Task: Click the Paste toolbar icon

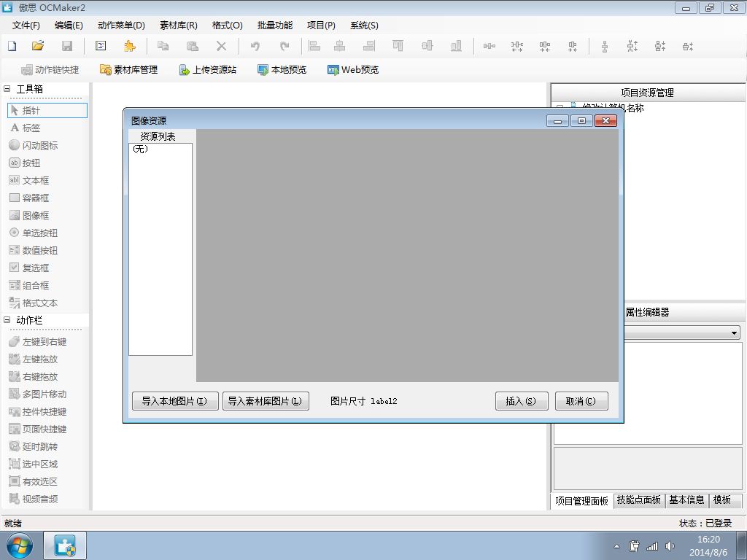Action: 192,46
